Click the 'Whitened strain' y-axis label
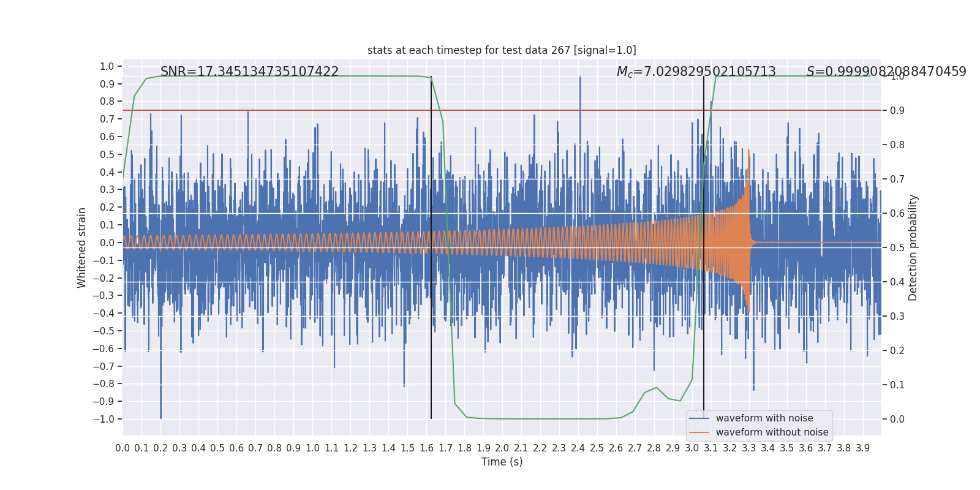Image resolution: width=980 pixels, height=490 pixels. click(81, 247)
